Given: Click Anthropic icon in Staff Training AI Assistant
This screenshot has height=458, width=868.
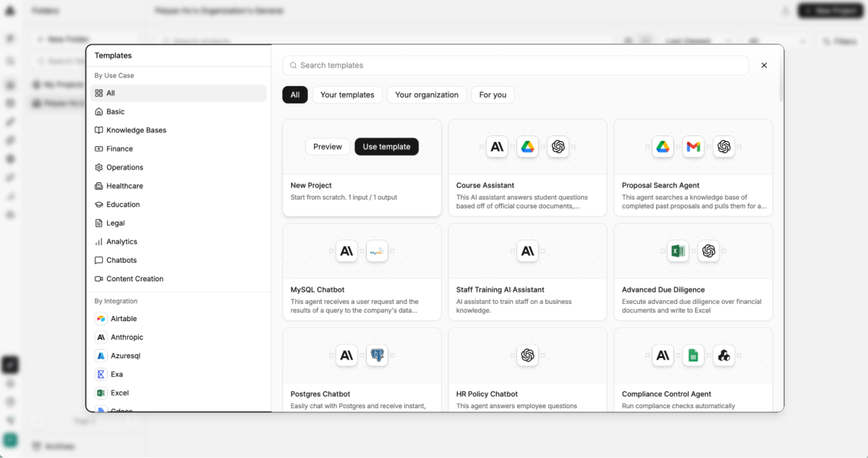Looking at the screenshot, I should pos(527,251).
